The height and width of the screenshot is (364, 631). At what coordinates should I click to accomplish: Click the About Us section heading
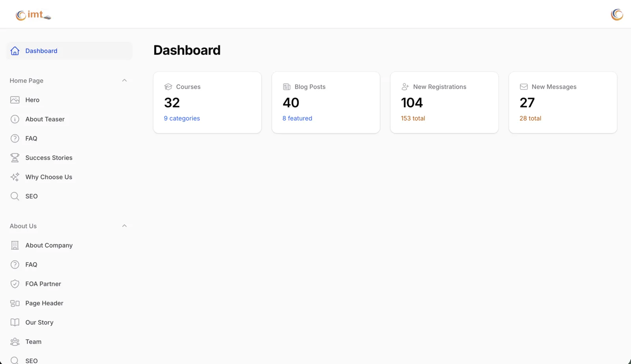click(23, 226)
